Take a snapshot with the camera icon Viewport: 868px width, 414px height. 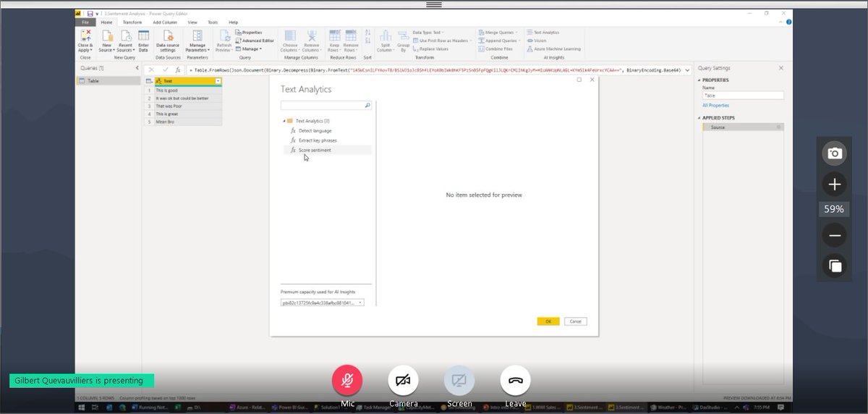point(834,153)
